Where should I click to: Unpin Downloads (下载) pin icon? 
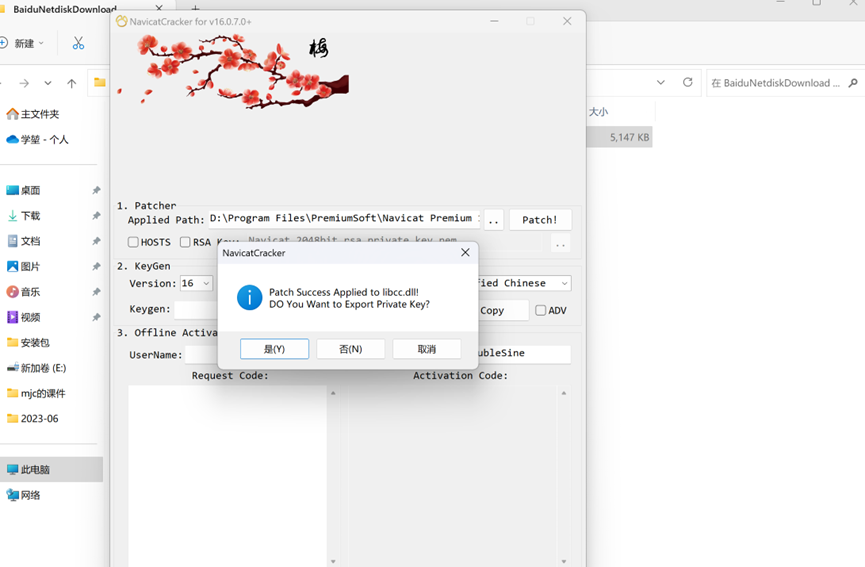point(96,216)
